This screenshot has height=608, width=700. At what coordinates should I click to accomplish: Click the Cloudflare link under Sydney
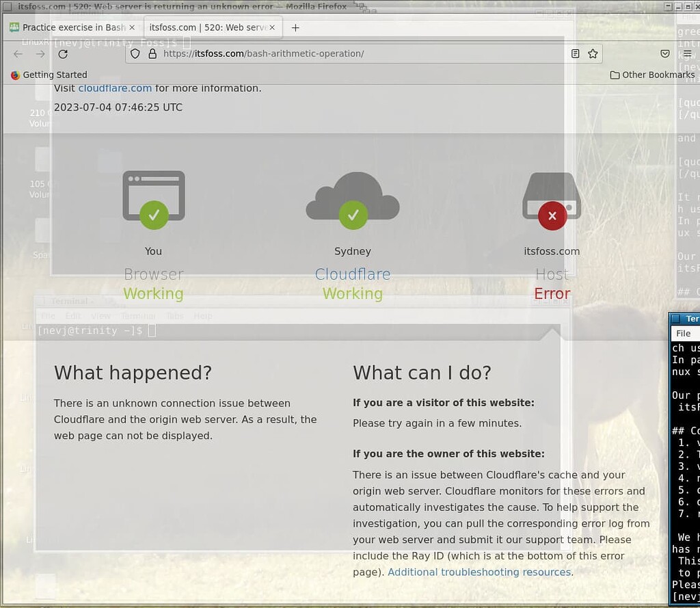coord(352,274)
